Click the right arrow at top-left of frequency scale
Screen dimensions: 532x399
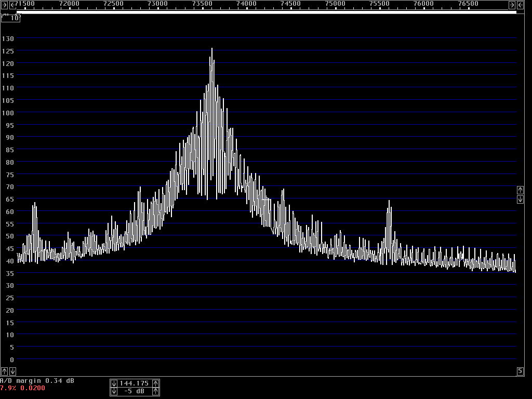pyautogui.click(x=4, y=5)
